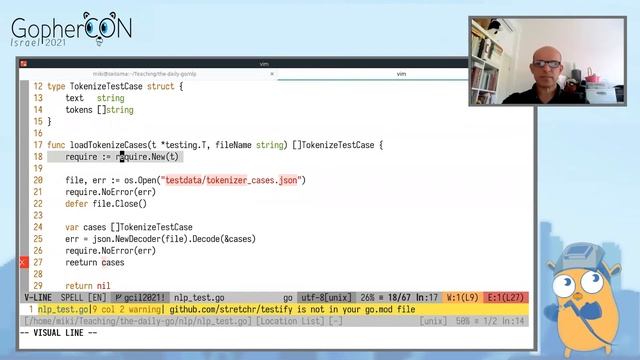The height and width of the screenshot is (360, 640).
Task: Click the vim window title bar
Action: [264, 64]
